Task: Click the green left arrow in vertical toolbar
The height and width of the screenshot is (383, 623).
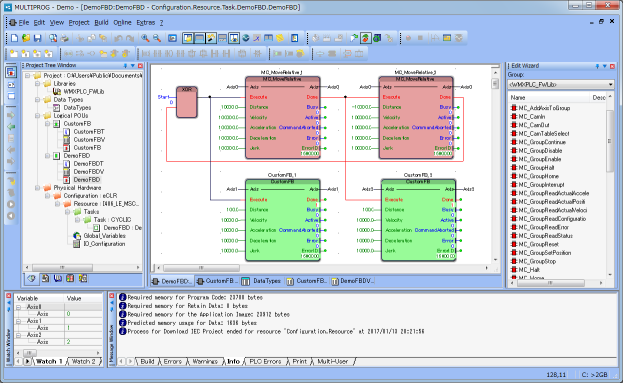Action: tap(11, 127)
